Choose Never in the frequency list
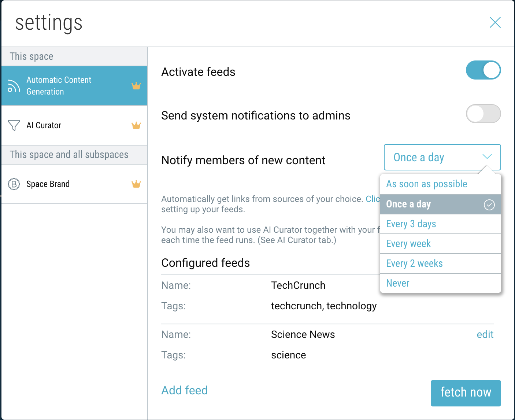 (x=398, y=283)
